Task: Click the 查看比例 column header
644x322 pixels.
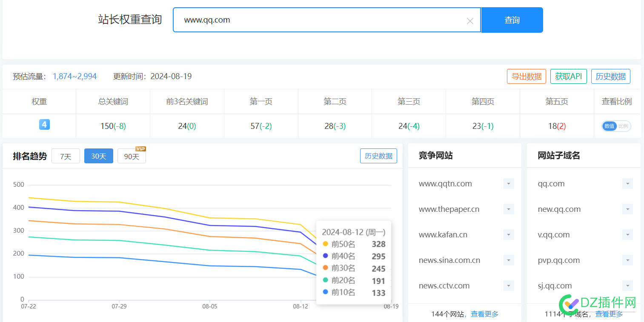Action: pos(617,102)
